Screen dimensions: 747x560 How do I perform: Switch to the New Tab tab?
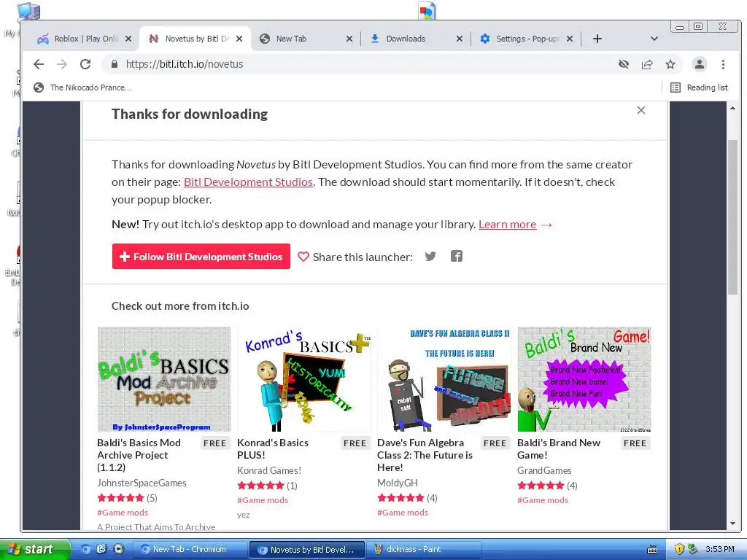(303, 39)
